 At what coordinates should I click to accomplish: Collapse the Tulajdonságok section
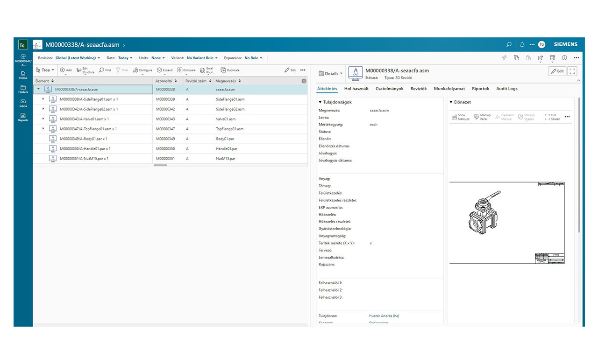point(320,102)
